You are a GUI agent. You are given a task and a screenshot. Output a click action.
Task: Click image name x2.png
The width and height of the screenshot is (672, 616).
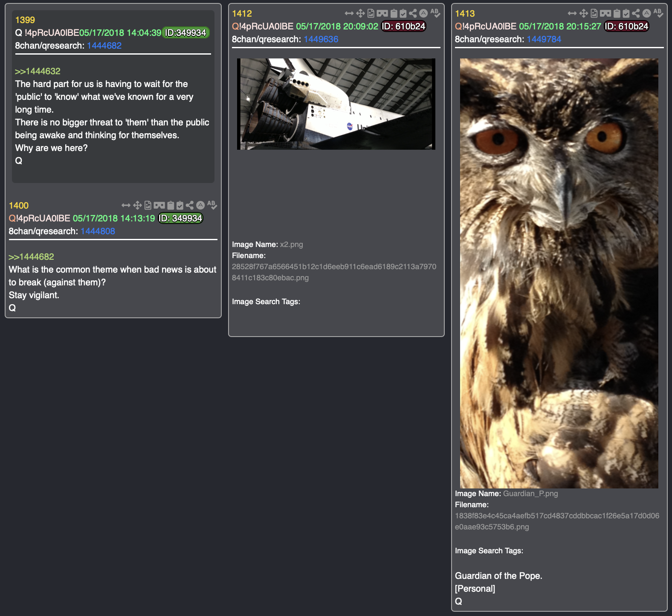[x=292, y=244]
